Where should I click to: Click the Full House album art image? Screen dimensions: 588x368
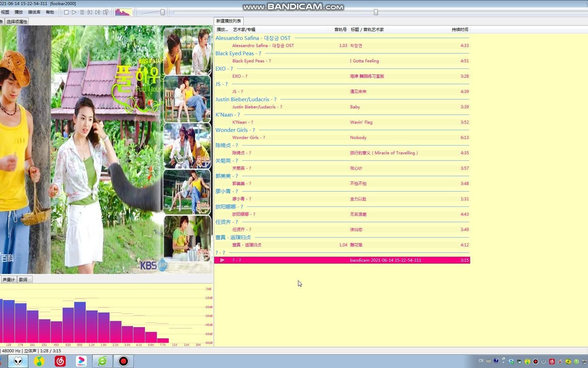coord(106,150)
